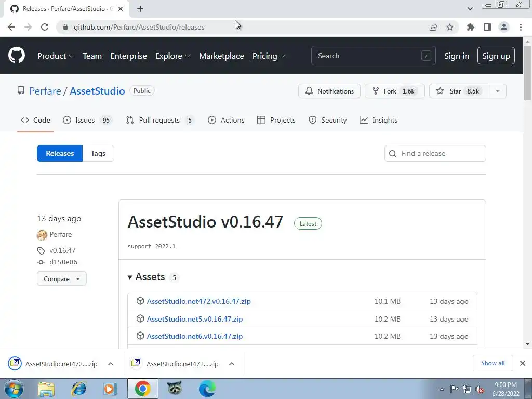Switch to the Pull requests tab
The image size is (532, 399).
(160, 120)
